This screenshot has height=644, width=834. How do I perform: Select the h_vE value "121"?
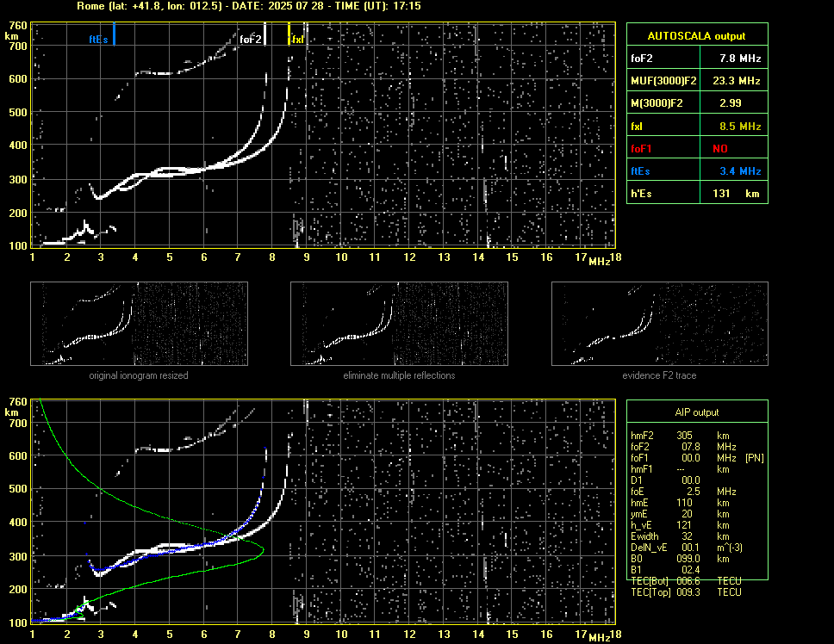(684, 524)
